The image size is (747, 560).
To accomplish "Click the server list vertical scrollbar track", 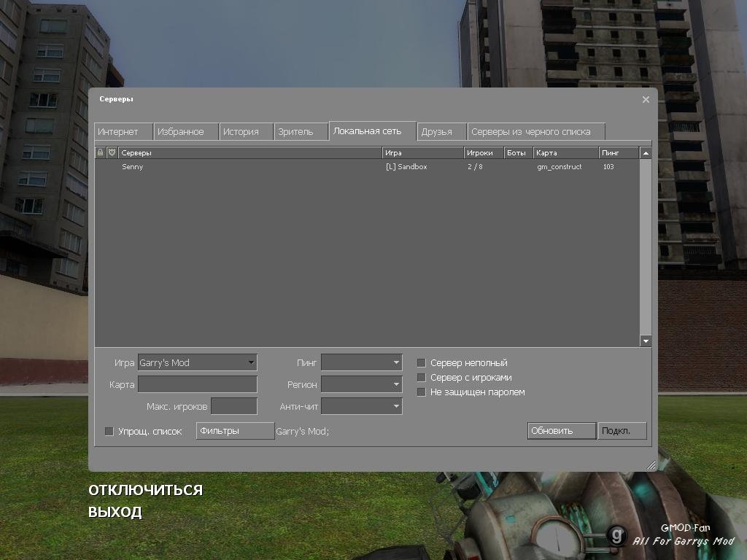I will coord(646,247).
